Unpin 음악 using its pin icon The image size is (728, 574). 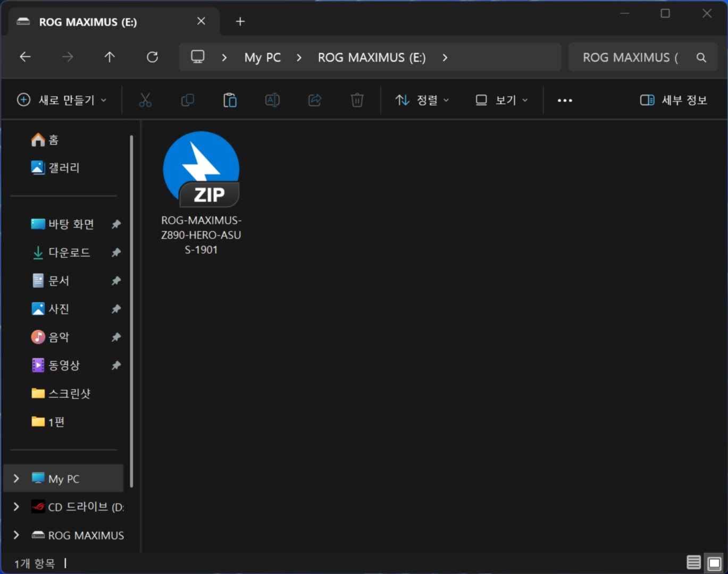click(116, 337)
